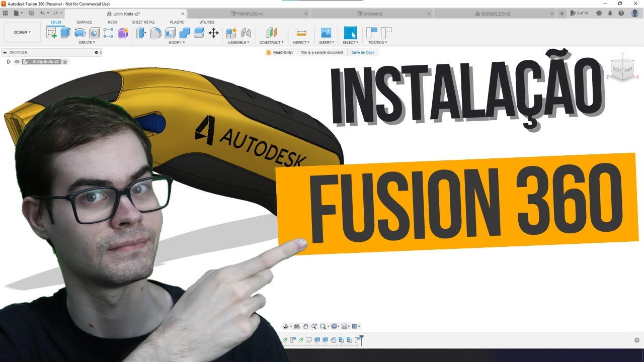This screenshot has width=644, height=362.
Task: Switch to the BORBOLETA v2 document tab
Action: point(496,14)
